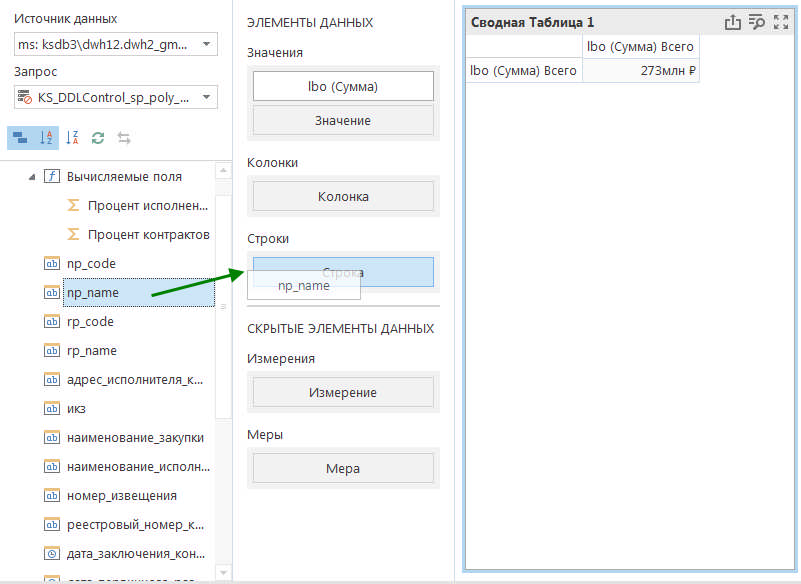Select the rp_name field
801x584 pixels.
pos(91,351)
